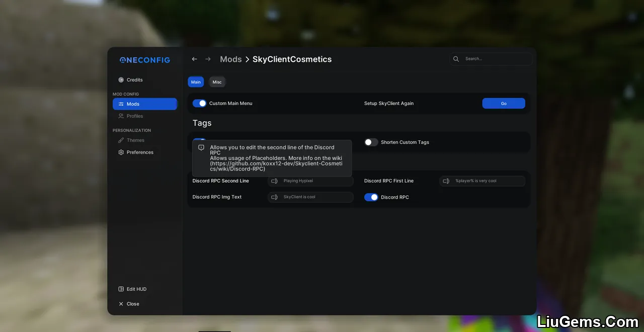Click the Discord RPC Img Text field icon

[274, 197]
